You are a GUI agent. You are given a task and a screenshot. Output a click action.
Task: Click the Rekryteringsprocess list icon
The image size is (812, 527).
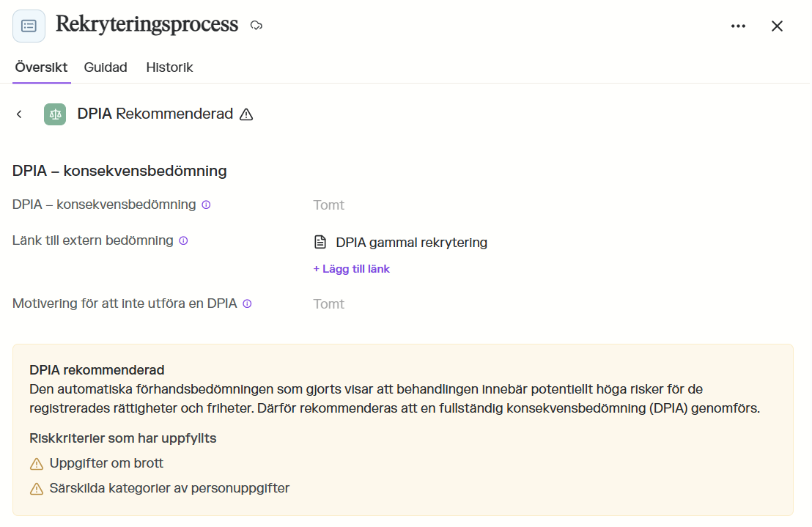[29, 26]
